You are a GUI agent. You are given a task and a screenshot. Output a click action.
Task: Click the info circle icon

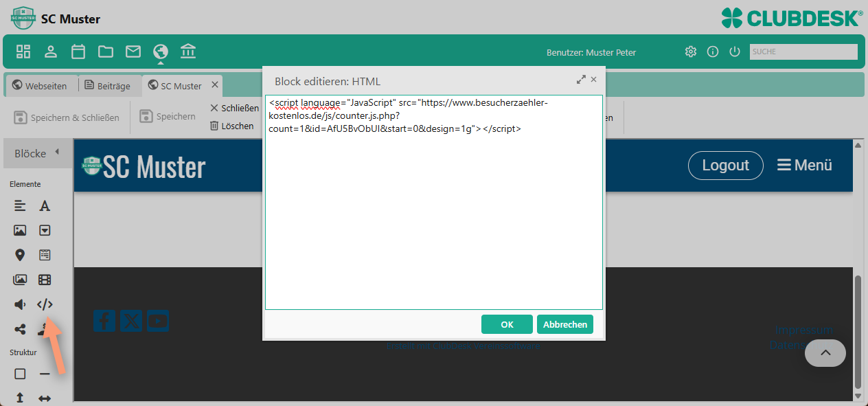point(713,52)
